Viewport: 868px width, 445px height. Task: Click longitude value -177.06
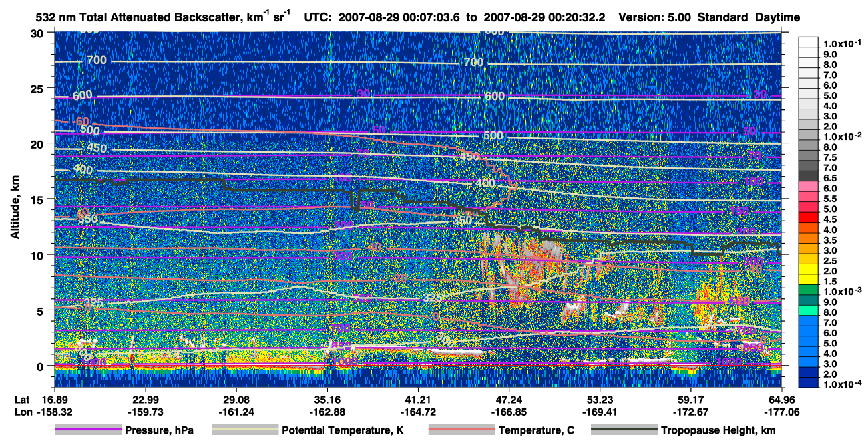pyautogui.click(x=782, y=412)
